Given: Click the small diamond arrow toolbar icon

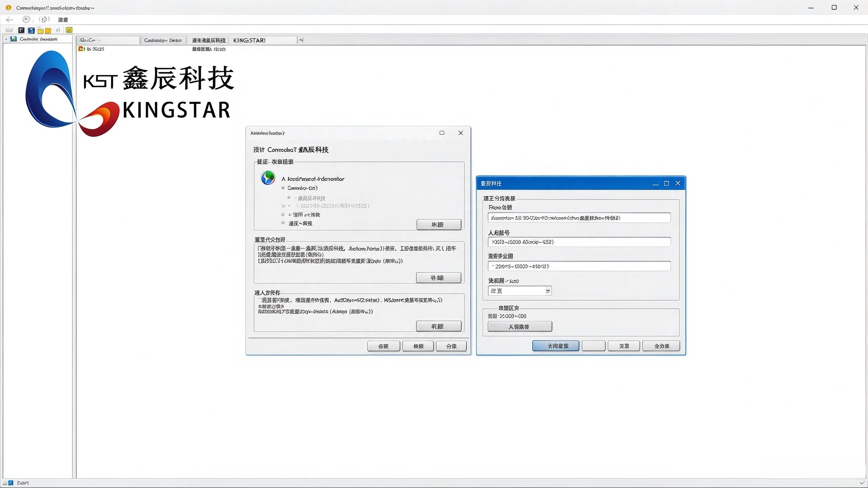Looking at the screenshot, I should coord(58,30).
